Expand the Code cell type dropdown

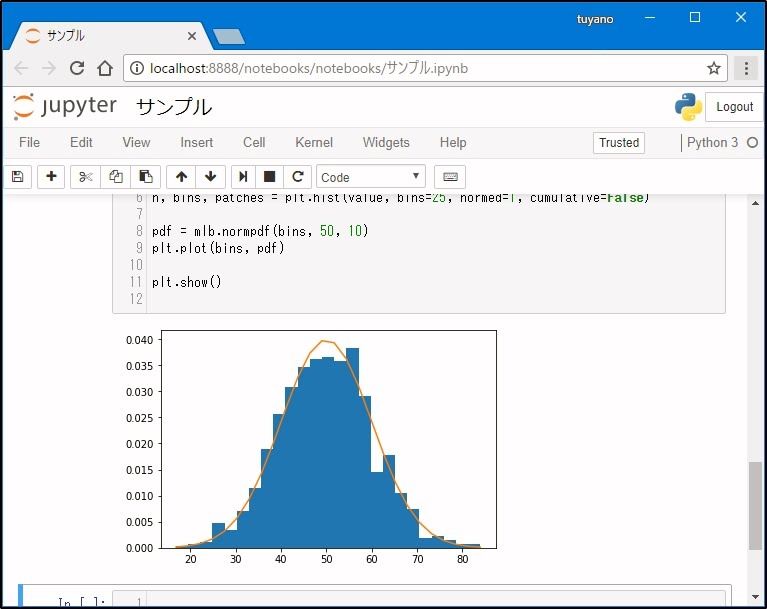point(371,177)
